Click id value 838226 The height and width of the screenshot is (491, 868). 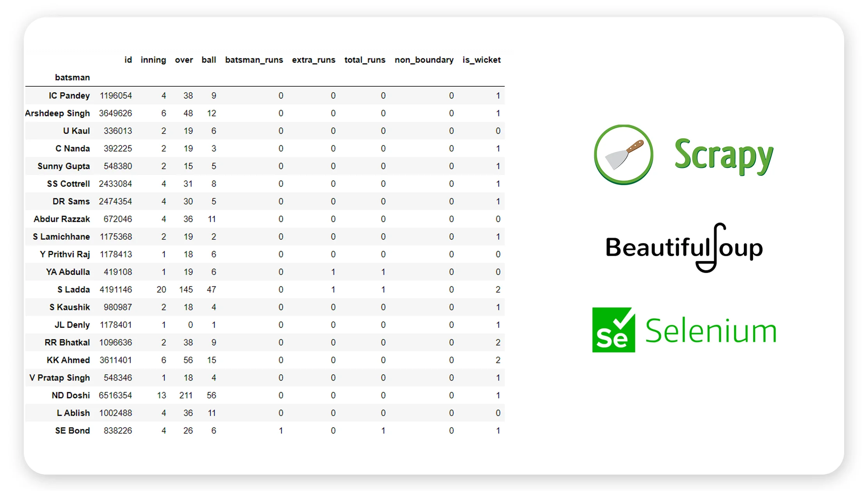[x=118, y=430]
